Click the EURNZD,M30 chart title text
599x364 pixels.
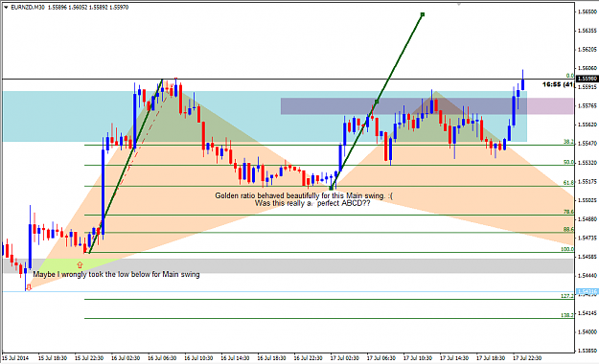coord(28,7)
